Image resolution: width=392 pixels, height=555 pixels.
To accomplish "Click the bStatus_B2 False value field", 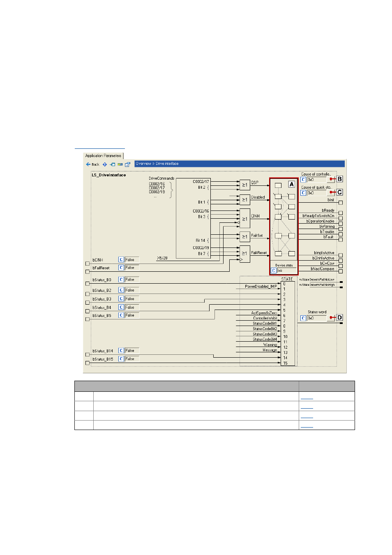I will pyautogui.click(x=132, y=290).
